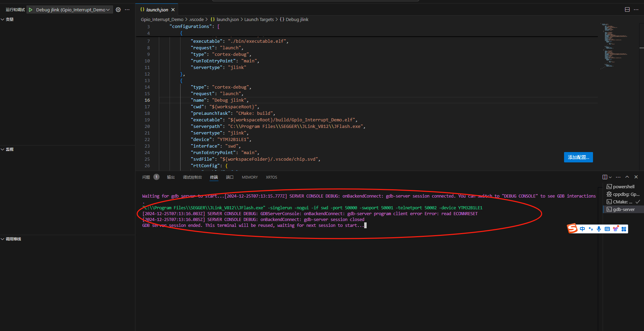
Task: Maximize the panel with the up chevron
Action: tap(627, 177)
